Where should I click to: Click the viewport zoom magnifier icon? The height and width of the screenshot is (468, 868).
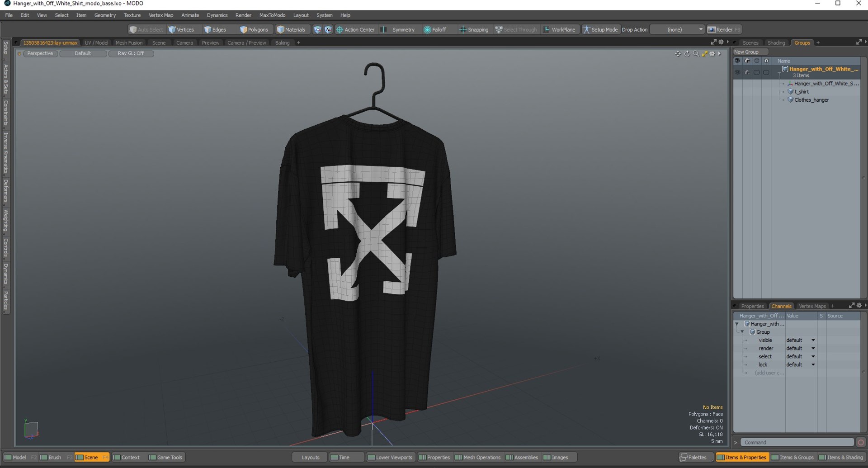(x=696, y=54)
